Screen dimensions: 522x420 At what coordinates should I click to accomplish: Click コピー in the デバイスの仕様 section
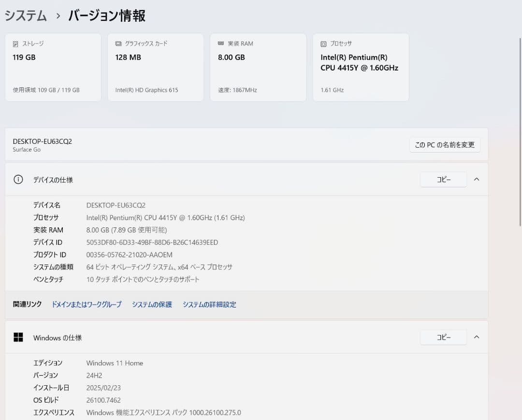tap(443, 179)
